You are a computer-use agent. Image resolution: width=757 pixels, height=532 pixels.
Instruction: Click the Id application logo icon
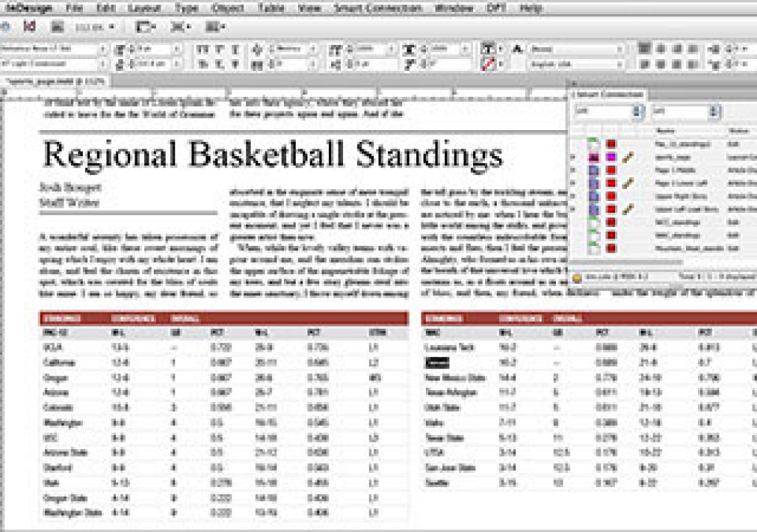pos(30,27)
